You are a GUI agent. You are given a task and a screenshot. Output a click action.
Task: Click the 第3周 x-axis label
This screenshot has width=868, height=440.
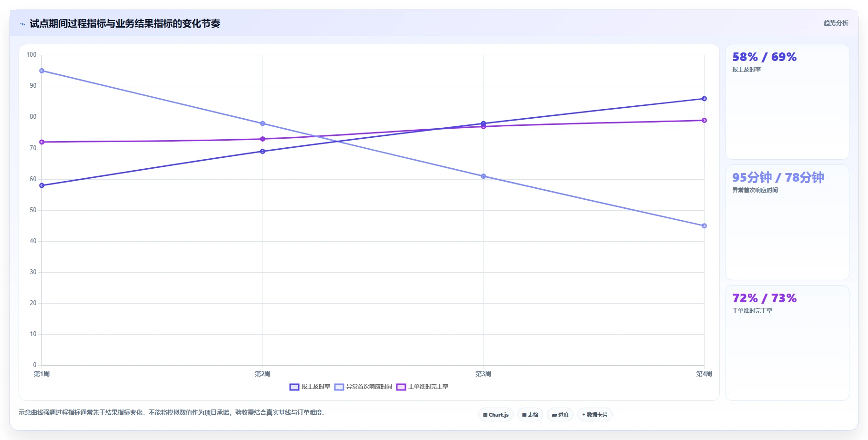[483, 374]
